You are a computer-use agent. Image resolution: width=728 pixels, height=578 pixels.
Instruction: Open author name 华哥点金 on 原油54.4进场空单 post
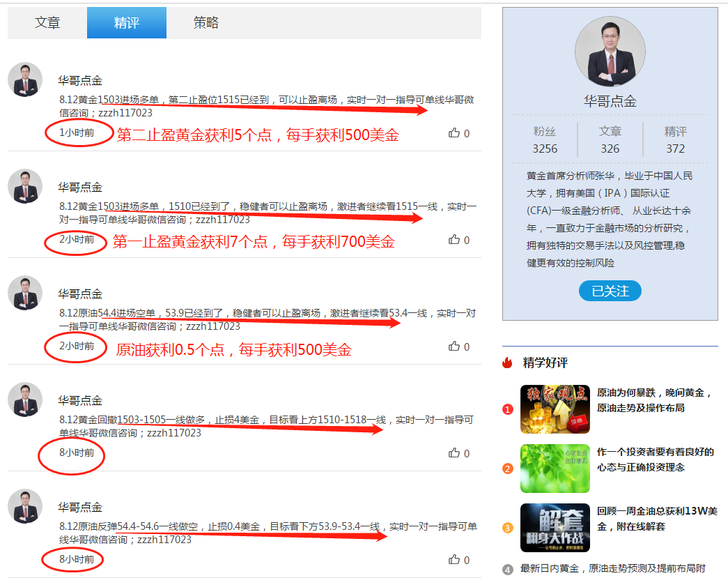80,294
